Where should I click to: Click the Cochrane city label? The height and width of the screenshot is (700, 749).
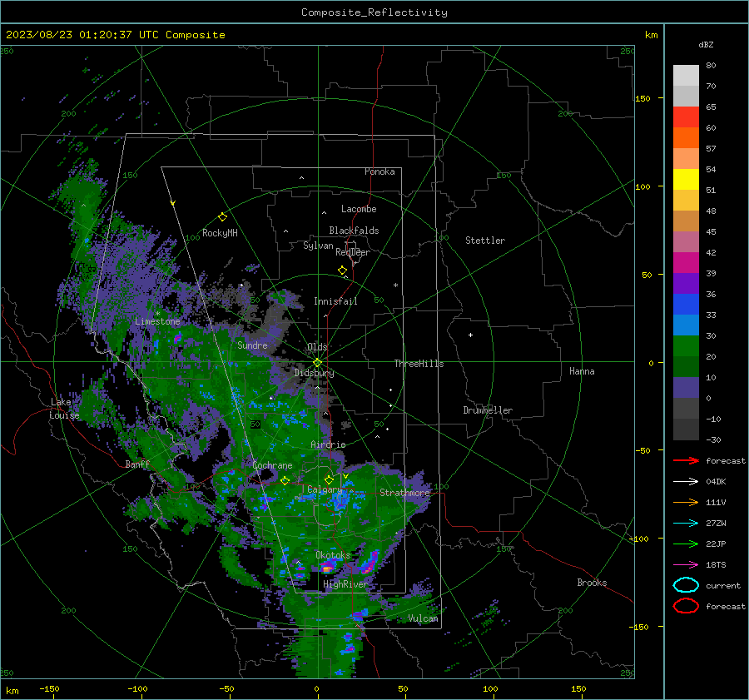(x=272, y=465)
